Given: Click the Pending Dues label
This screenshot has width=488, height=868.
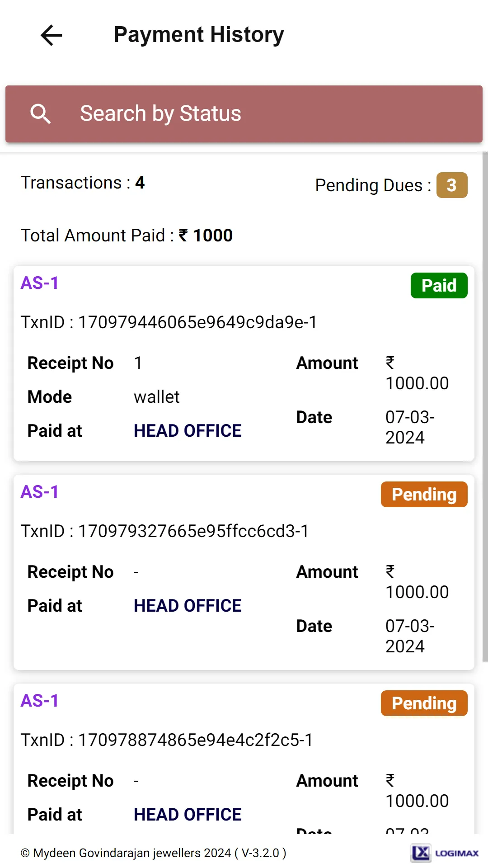Looking at the screenshot, I should 373,185.
